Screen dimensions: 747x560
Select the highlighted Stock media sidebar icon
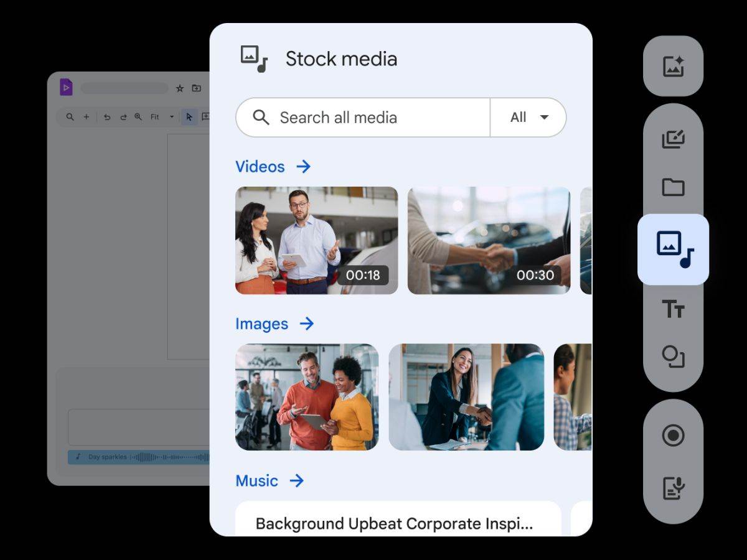click(674, 249)
